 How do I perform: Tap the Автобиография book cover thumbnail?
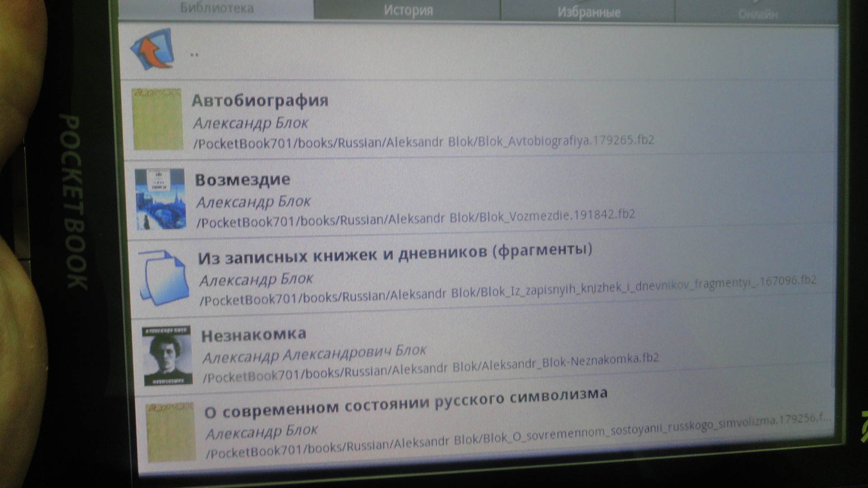click(x=157, y=119)
